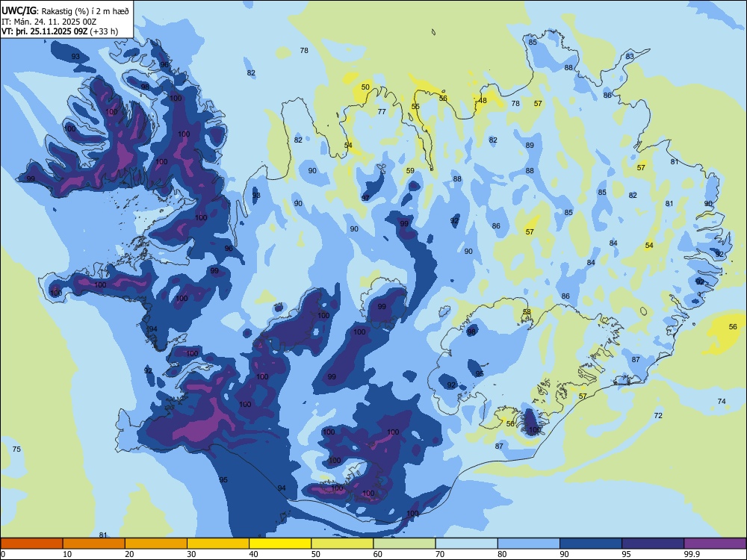Click the purple above-99.9 legend swatch
Image resolution: width=747 pixels, height=560 pixels.
click(x=715, y=544)
